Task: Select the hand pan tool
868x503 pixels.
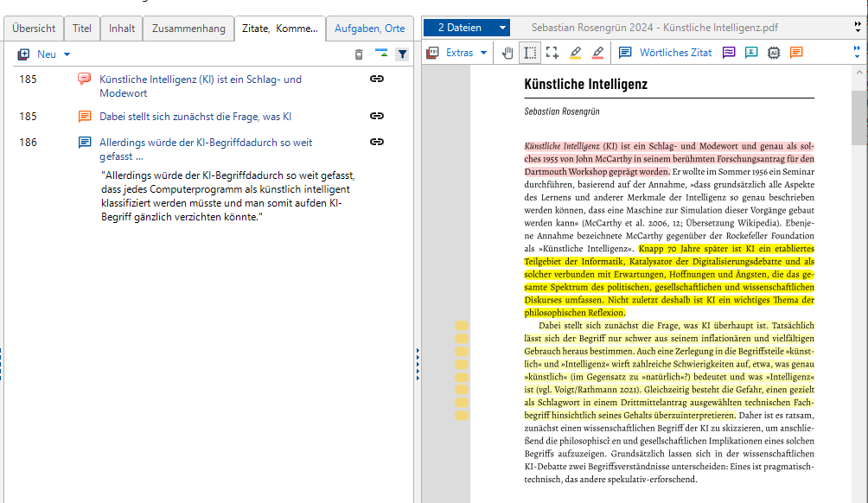Action: (x=507, y=53)
